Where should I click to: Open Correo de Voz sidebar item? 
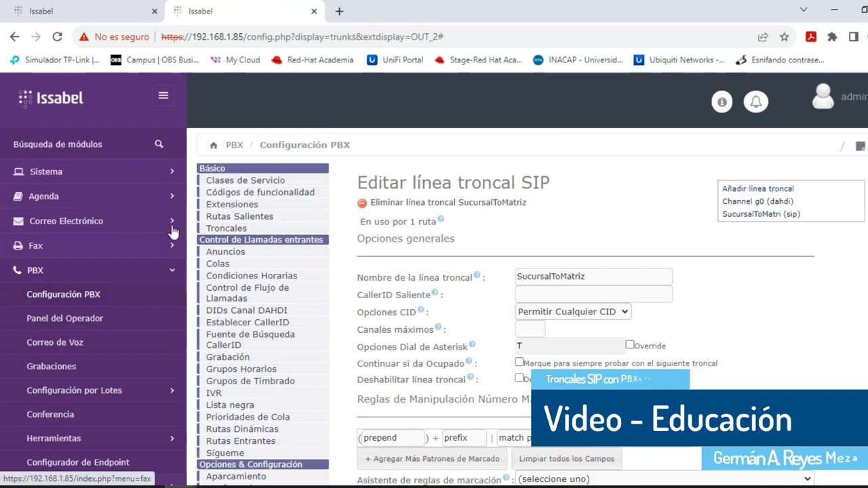click(54, 342)
